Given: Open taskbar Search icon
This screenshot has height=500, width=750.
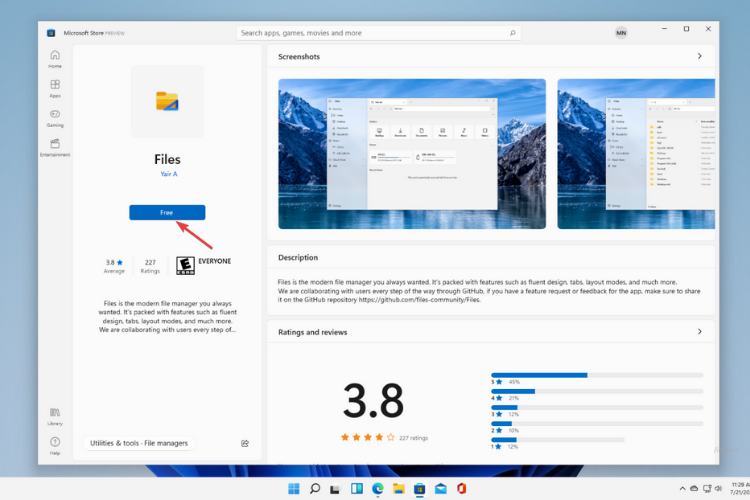Looking at the screenshot, I should coord(315,489).
